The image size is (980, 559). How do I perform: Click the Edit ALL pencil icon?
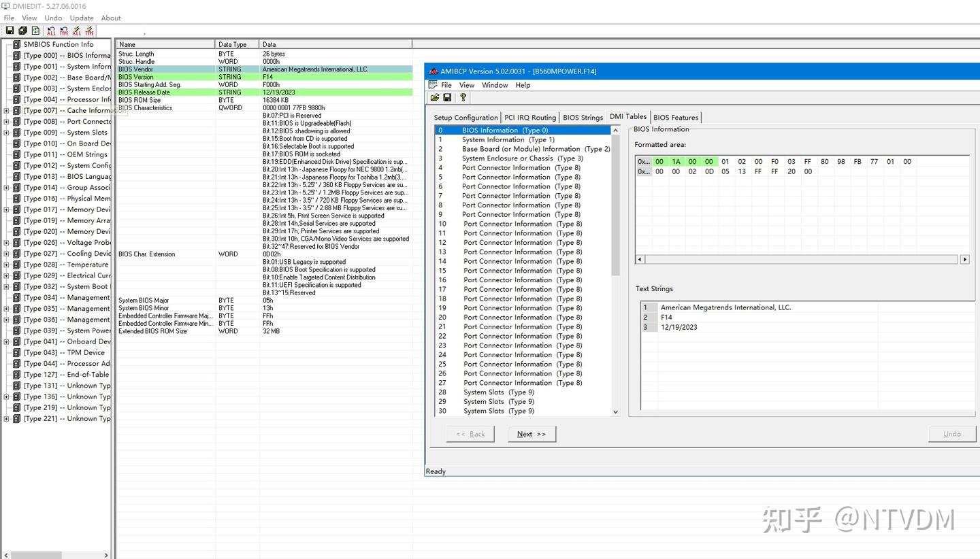(x=76, y=31)
